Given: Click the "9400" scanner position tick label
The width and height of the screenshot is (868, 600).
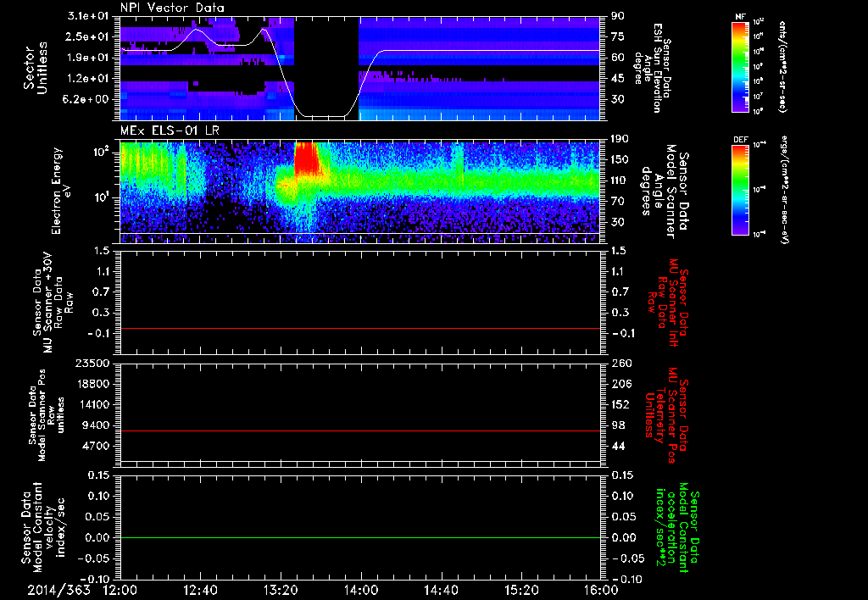Looking at the screenshot, I should coord(97,425).
